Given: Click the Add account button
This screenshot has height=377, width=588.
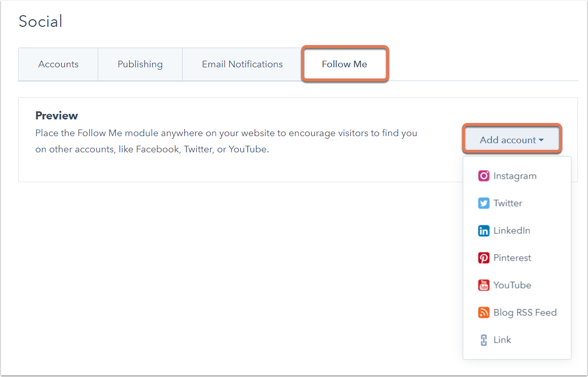Looking at the screenshot, I should pyautogui.click(x=512, y=140).
